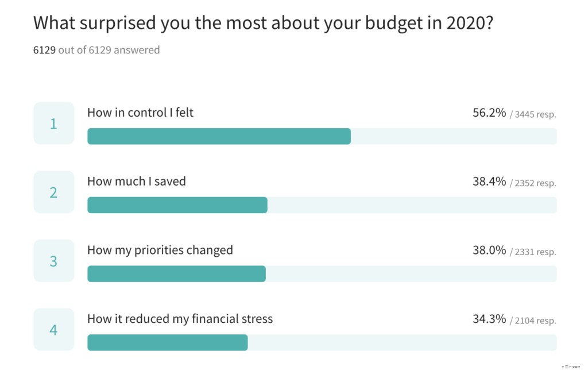588x370 pixels.
Task: Click the "How my priorities changed" answer label
Action: coord(160,250)
